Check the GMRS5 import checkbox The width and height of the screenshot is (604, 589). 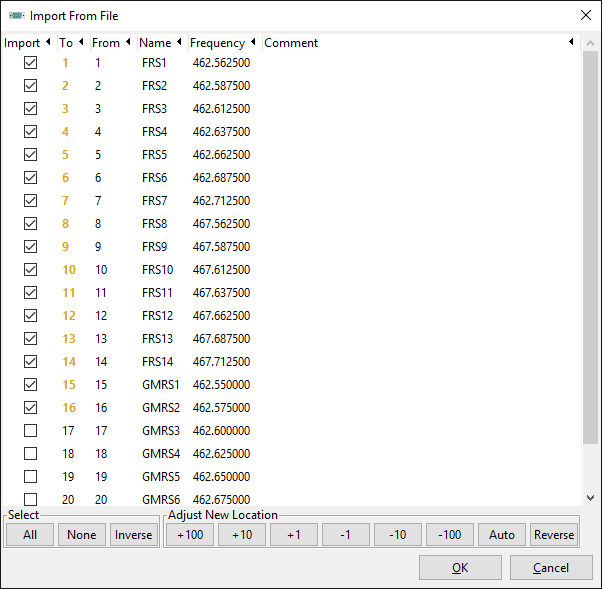point(30,477)
